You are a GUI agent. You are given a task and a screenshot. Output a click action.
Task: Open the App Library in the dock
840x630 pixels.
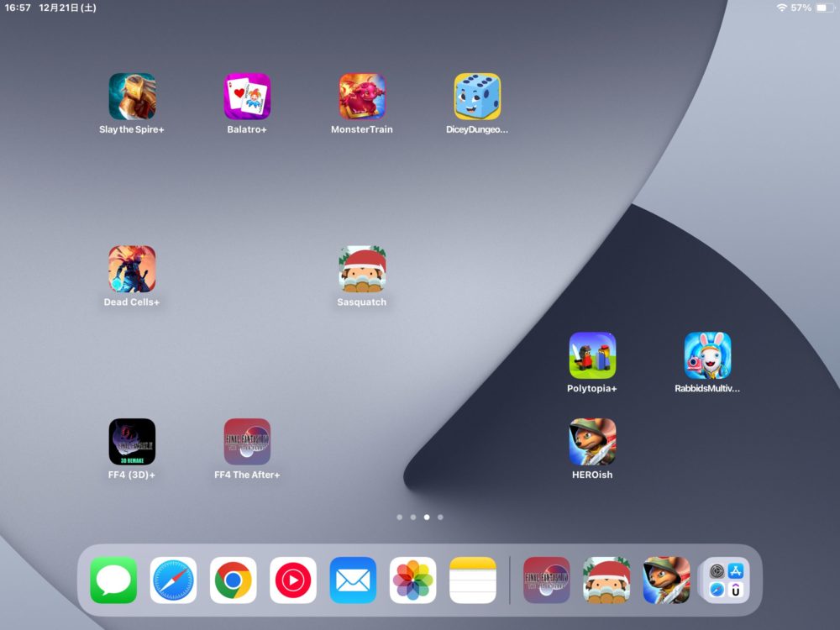click(725, 580)
